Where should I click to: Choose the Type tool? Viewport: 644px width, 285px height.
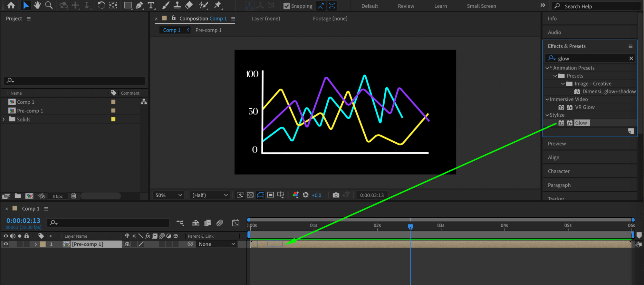151,5
